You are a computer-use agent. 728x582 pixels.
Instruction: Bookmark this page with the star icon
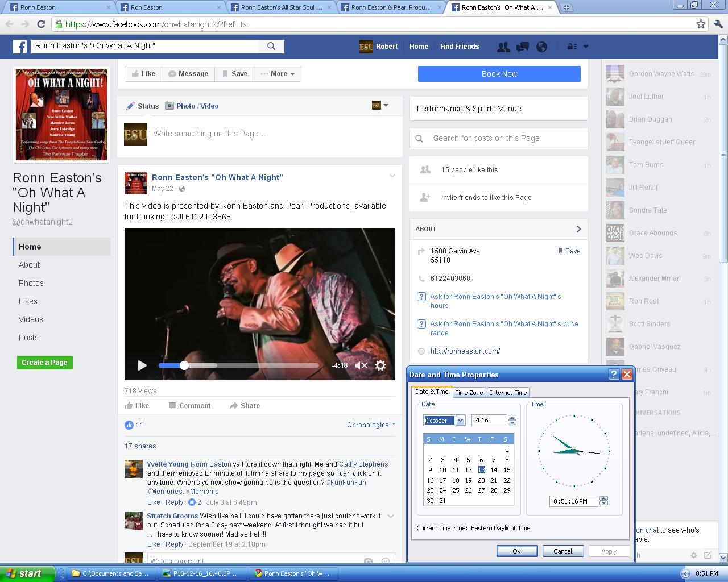(701, 24)
